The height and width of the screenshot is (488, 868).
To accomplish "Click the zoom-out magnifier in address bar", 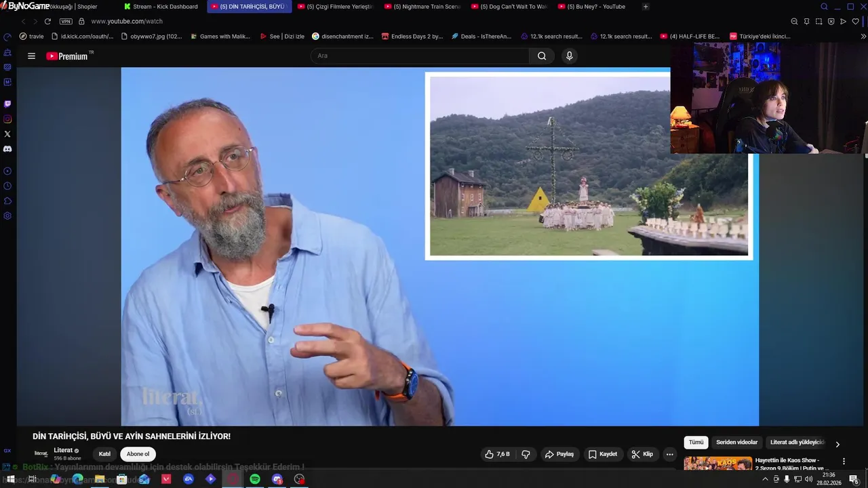I will 794,22.
